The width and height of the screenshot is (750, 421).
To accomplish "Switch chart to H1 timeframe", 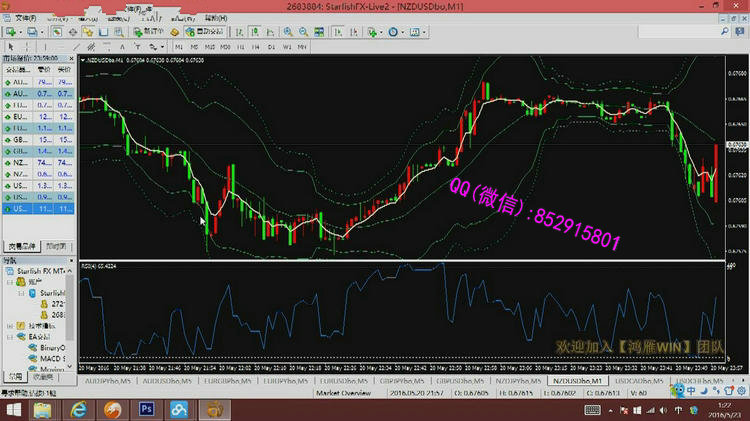I will click(x=241, y=46).
